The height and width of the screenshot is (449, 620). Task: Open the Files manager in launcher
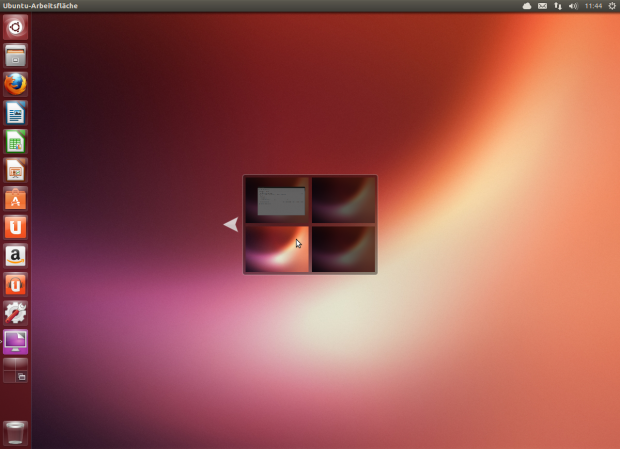(x=15, y=55)
